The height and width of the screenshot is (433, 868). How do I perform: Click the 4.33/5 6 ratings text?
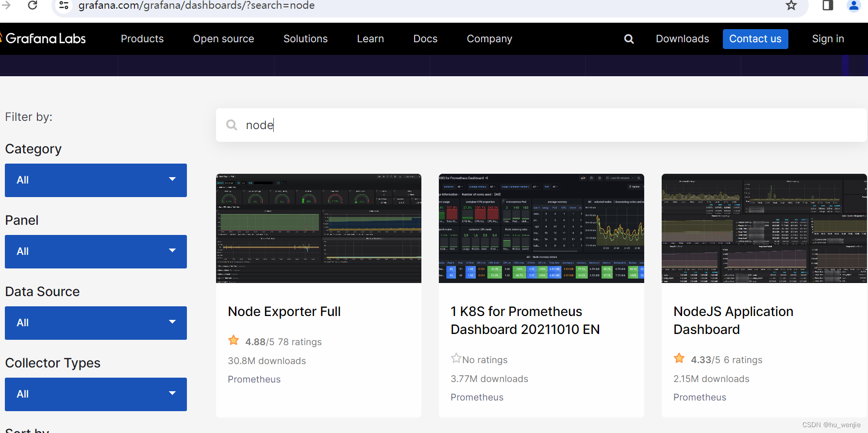click(726, 360)
